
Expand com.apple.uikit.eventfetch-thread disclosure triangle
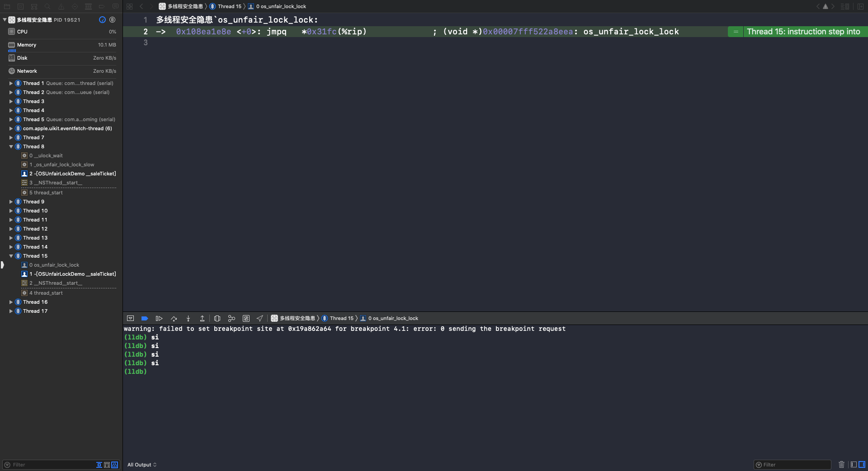point(11,128)
